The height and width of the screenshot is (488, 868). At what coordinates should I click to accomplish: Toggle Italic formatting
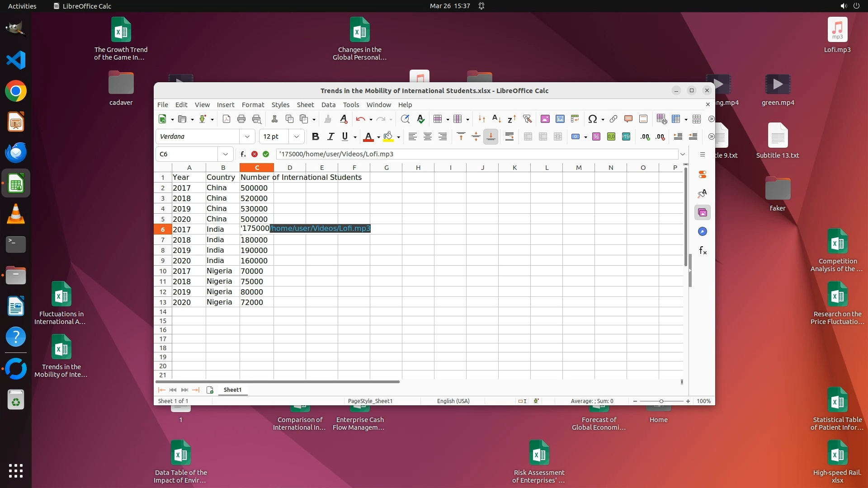(x=330, y=136)
